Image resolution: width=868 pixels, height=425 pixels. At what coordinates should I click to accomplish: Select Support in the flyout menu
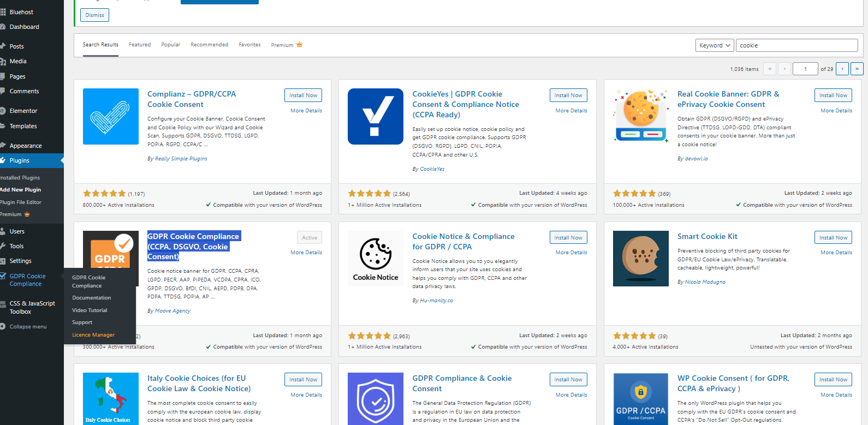(82, 322)
